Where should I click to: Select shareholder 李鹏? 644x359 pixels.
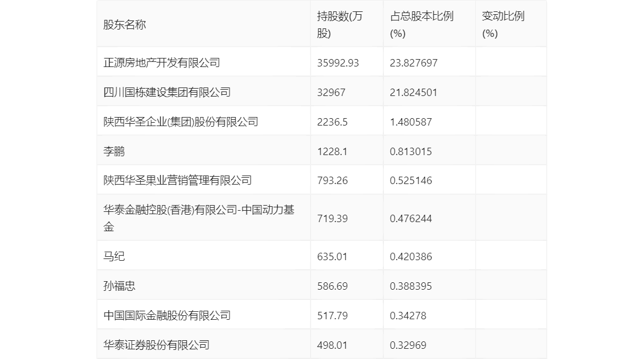coord(114,152)
